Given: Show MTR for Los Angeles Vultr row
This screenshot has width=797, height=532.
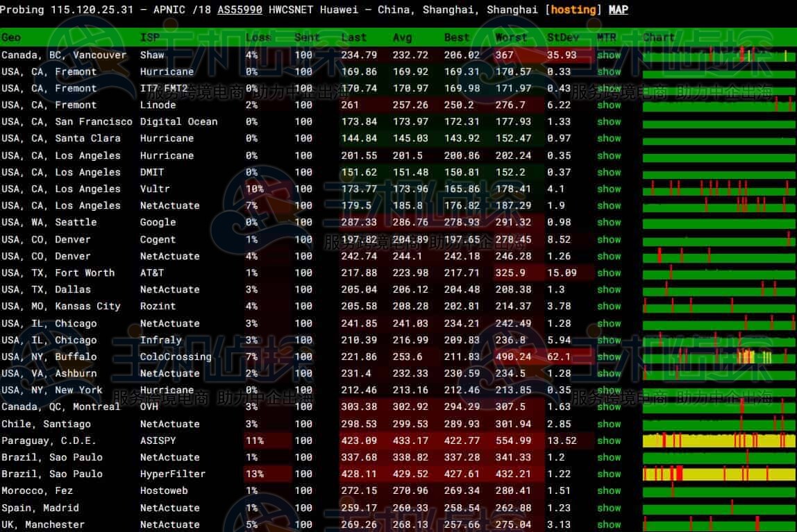Looking at the screenshot, I should click(x=609, y=189).
